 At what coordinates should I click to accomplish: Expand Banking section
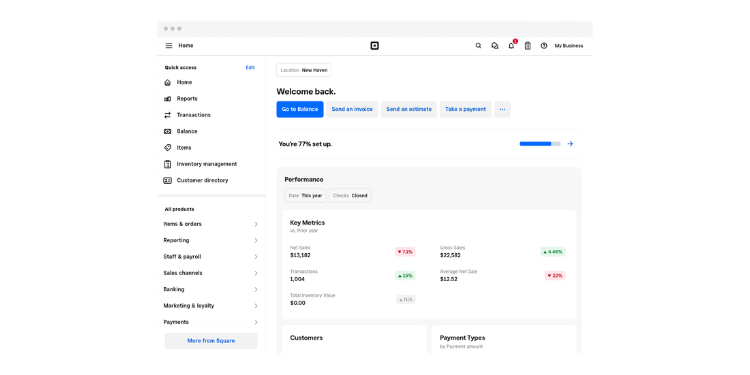click(x=211, y=289)
